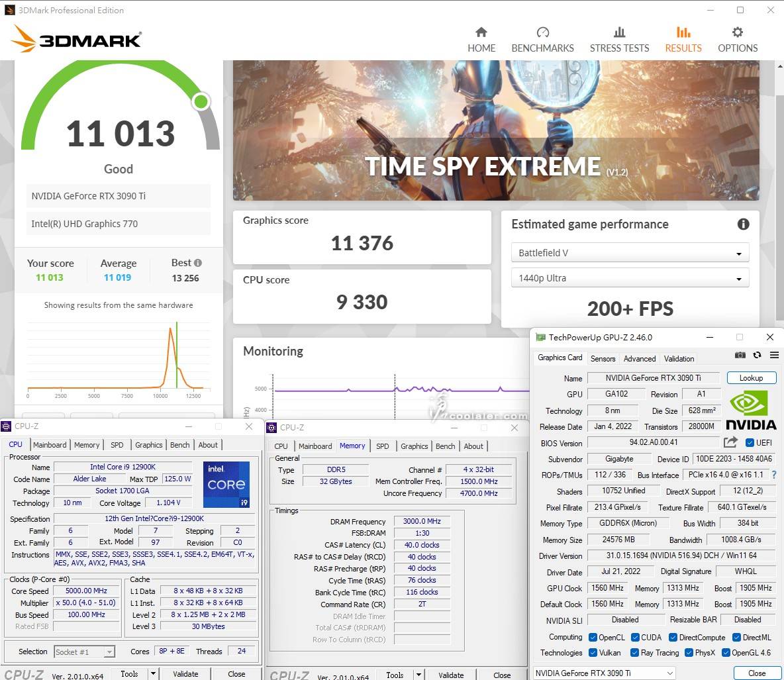
Task: Expand Tools arrow in left CPU-Z window
Action: point(153,673)
